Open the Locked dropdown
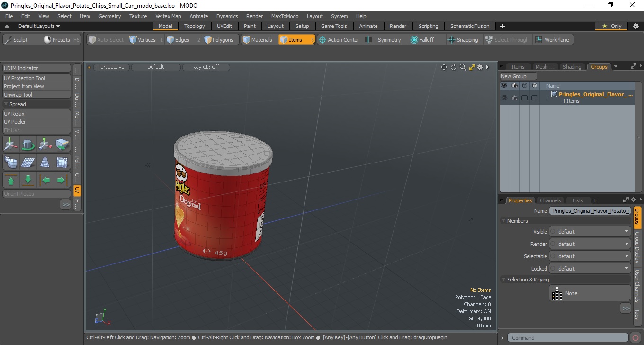The height and width of the screenshot is (345, 644). (x=590, y=269)
